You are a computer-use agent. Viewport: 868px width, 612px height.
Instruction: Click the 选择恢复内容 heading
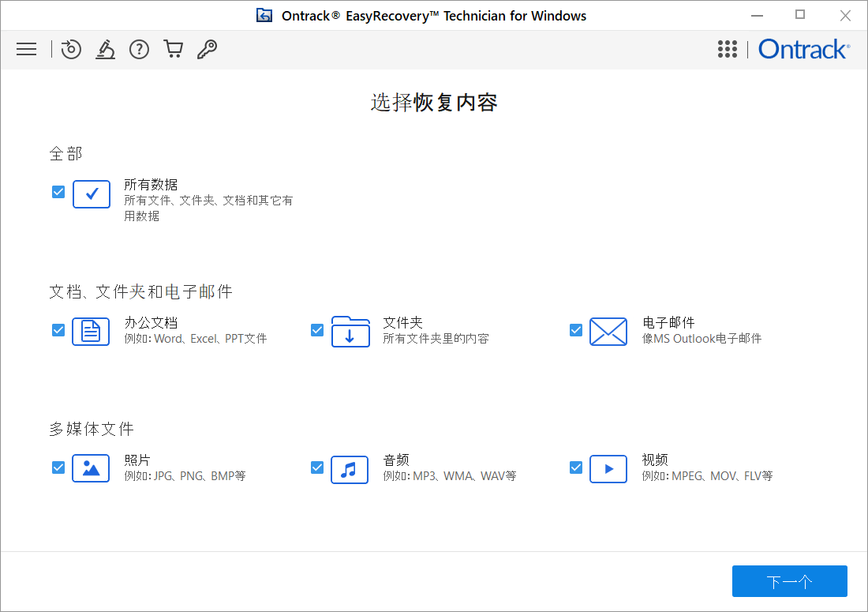tap(433, 103)
